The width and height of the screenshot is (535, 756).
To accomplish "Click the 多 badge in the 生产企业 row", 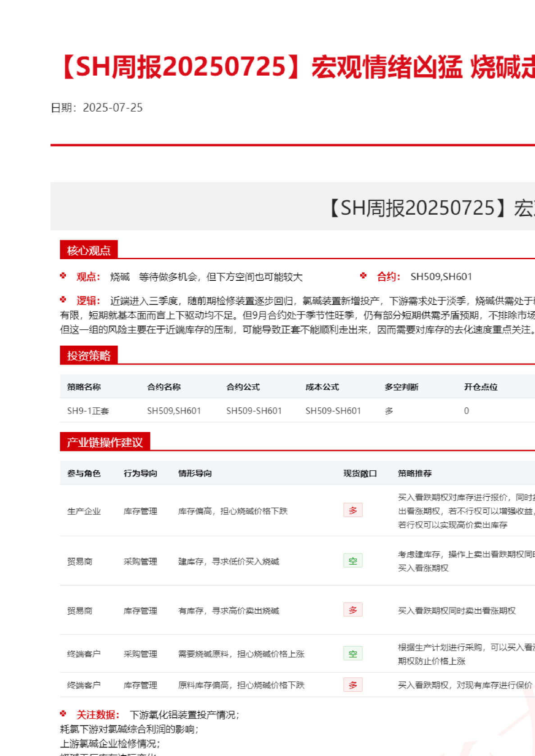I will (353, 510).
